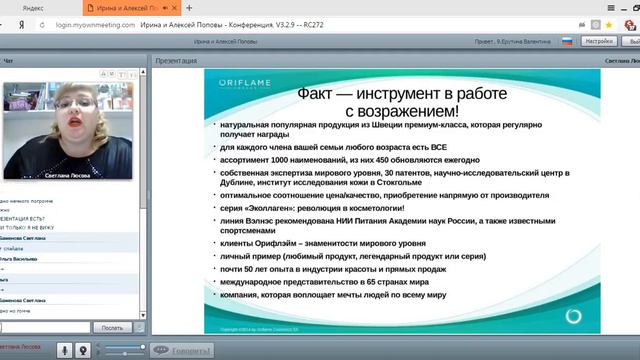Click bullet 'клиенты Орифлэйм' on the slide

(323, 243)
